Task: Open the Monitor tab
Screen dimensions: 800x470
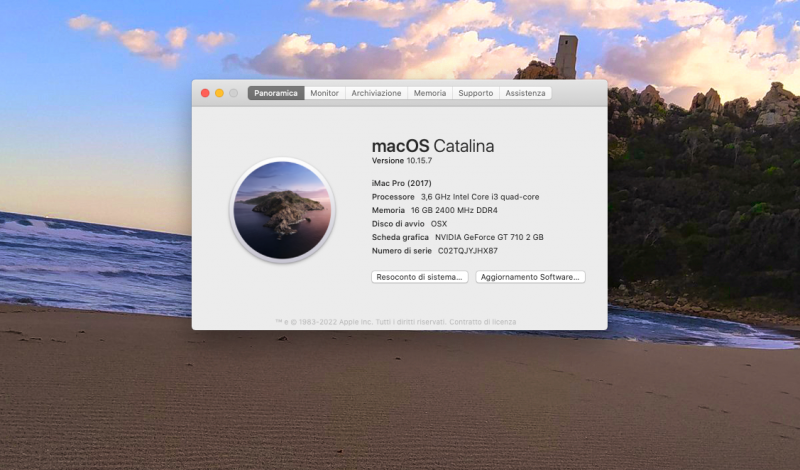Action: click(324, 93)
